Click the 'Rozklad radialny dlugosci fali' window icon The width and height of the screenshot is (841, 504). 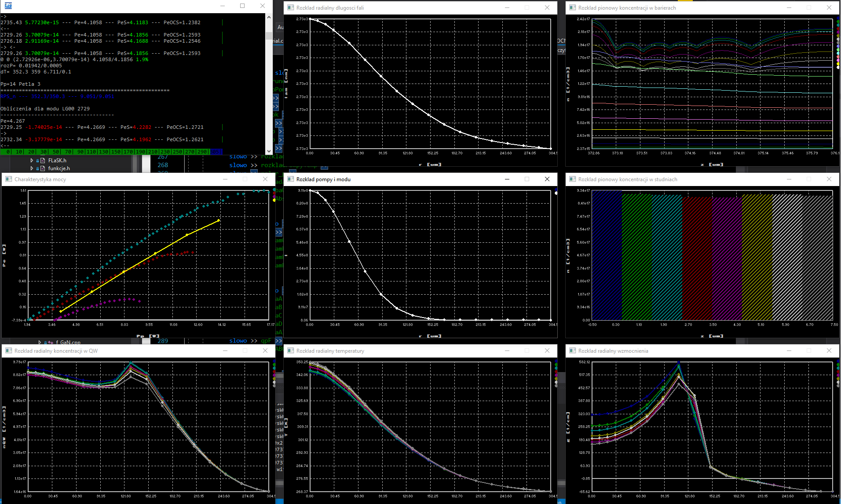click(x=290, y=7)
